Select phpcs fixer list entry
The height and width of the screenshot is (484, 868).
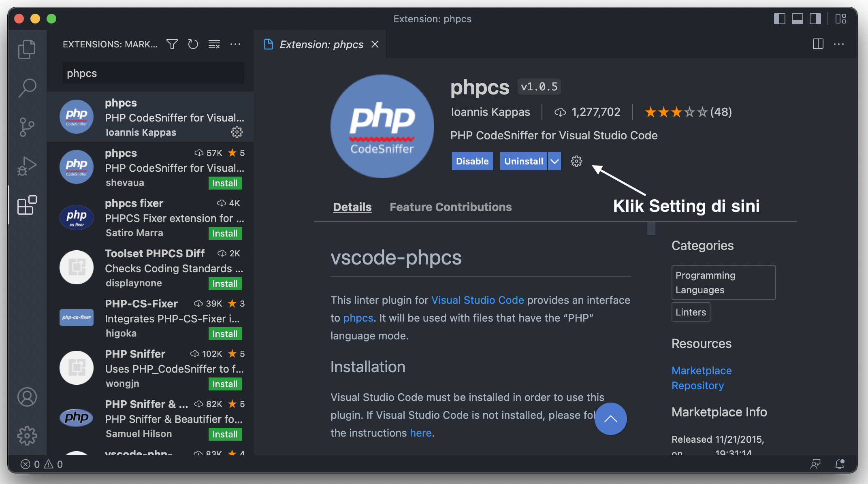click(150, 217)
